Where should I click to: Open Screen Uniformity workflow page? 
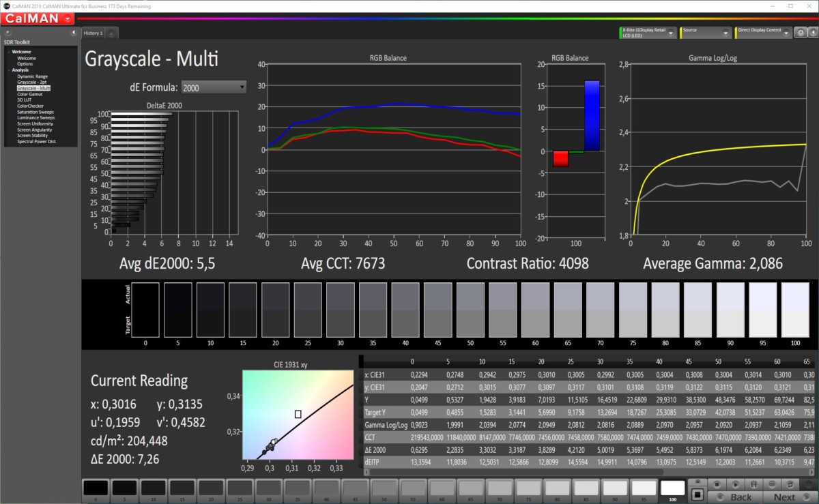pyautogui.click(x=35, y=123)
